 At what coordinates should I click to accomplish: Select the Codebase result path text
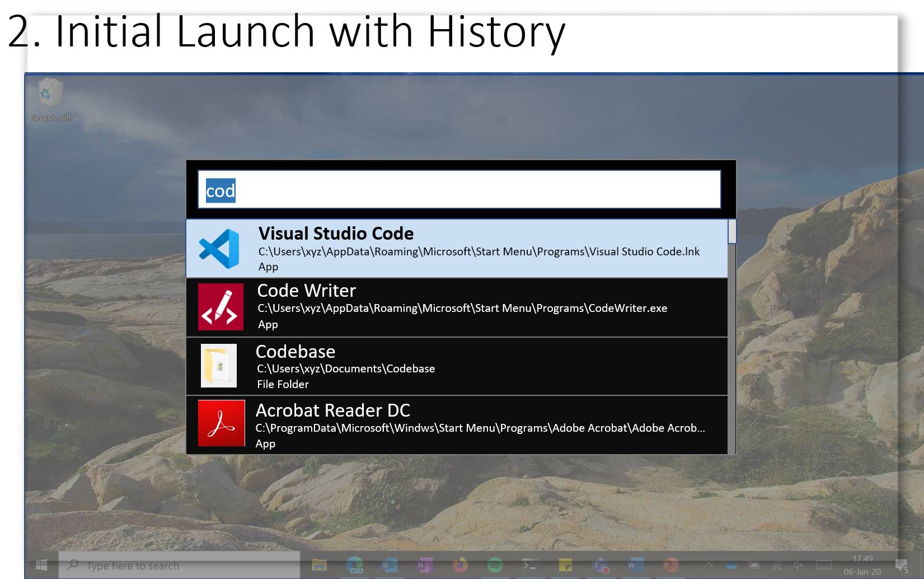345,368
